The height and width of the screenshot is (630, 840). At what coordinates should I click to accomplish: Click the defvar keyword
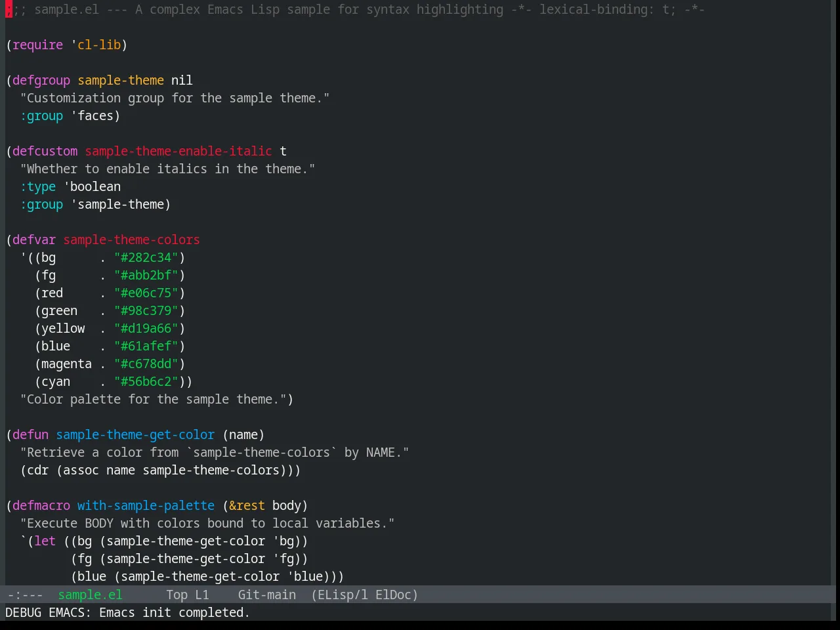[x=34, y=240]
